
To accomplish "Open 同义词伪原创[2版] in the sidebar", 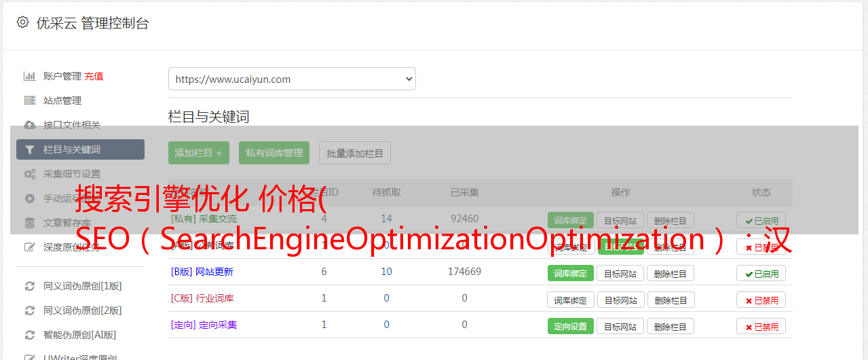I will pyautogui.click(x=83, y=310).
